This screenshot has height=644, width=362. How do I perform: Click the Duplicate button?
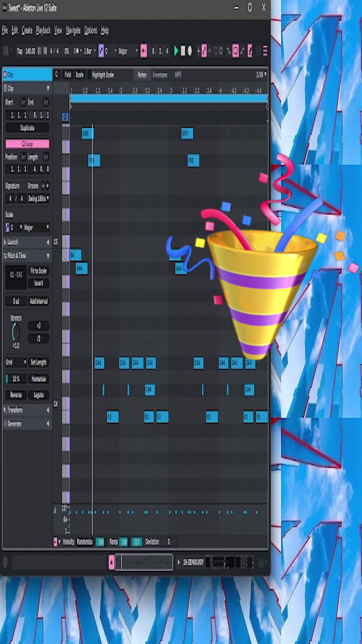point(27,128)
